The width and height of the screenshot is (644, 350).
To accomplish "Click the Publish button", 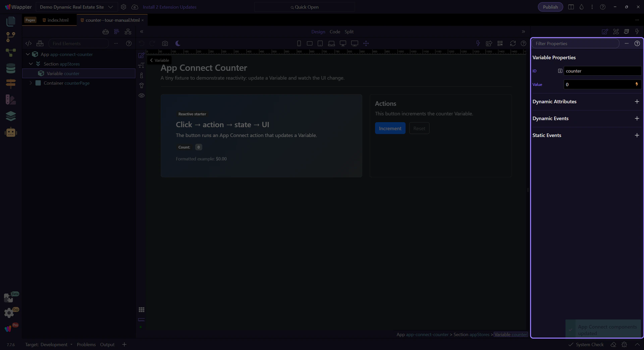I will (x=550, y=7).
